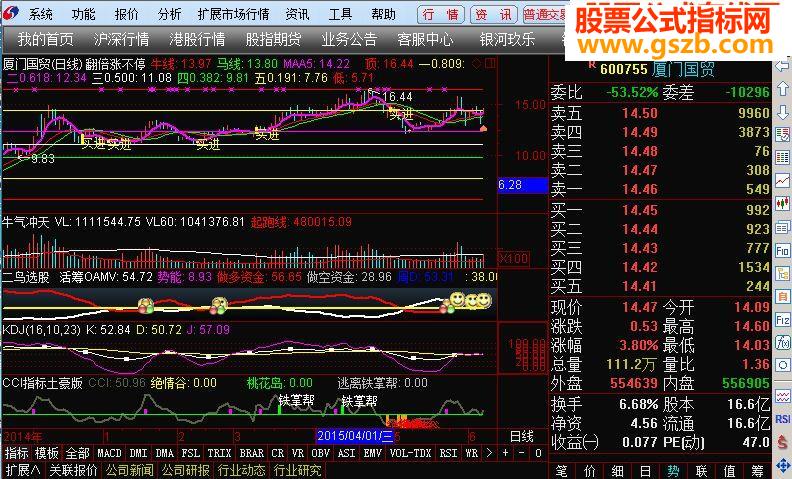Open the 客服中心 tab
The image size is (792, 479).
pyautogui.click(x=425, y=39)
